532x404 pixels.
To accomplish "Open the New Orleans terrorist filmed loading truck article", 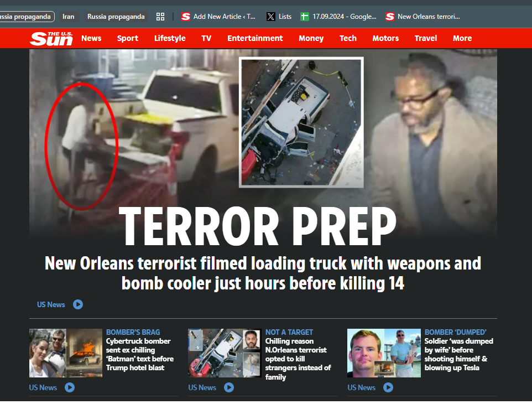I will pos(263,273).
